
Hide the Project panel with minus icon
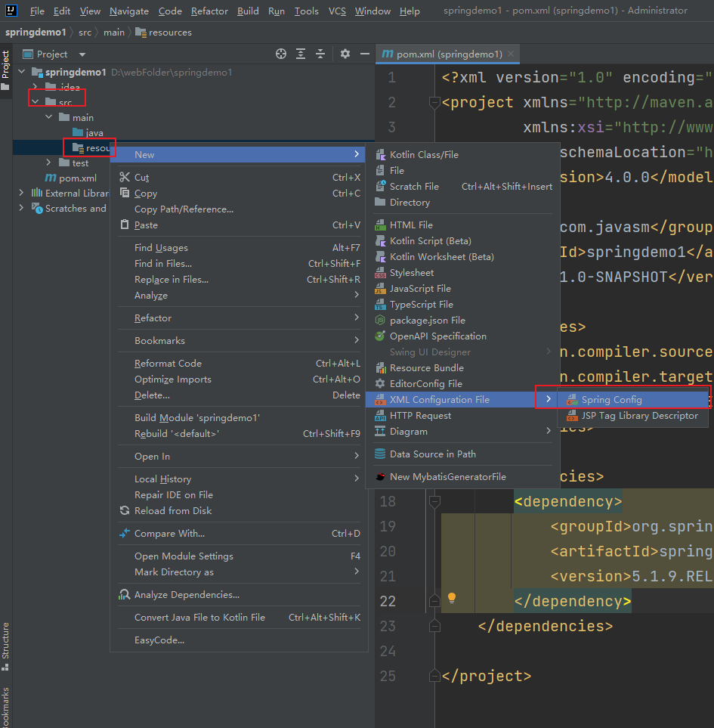coord(365,54)
